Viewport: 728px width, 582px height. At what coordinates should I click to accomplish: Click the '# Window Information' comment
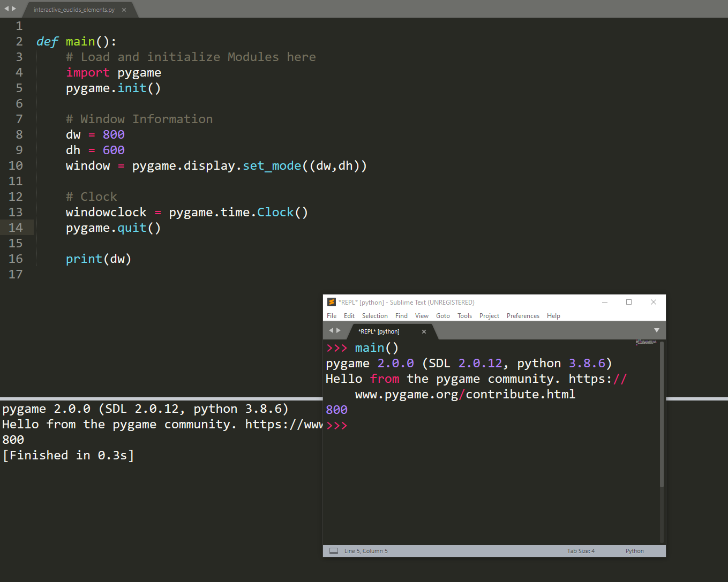[139, 119]
